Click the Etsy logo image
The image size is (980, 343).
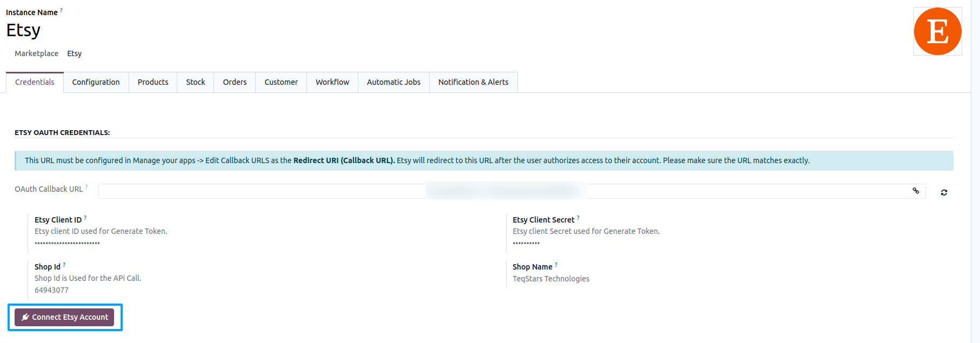click(937, 31)
